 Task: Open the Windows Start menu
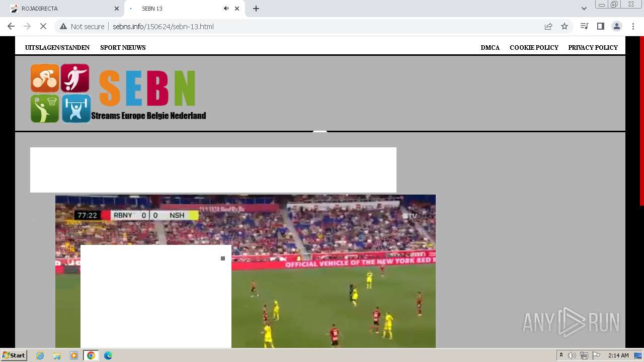pos(14,355)
